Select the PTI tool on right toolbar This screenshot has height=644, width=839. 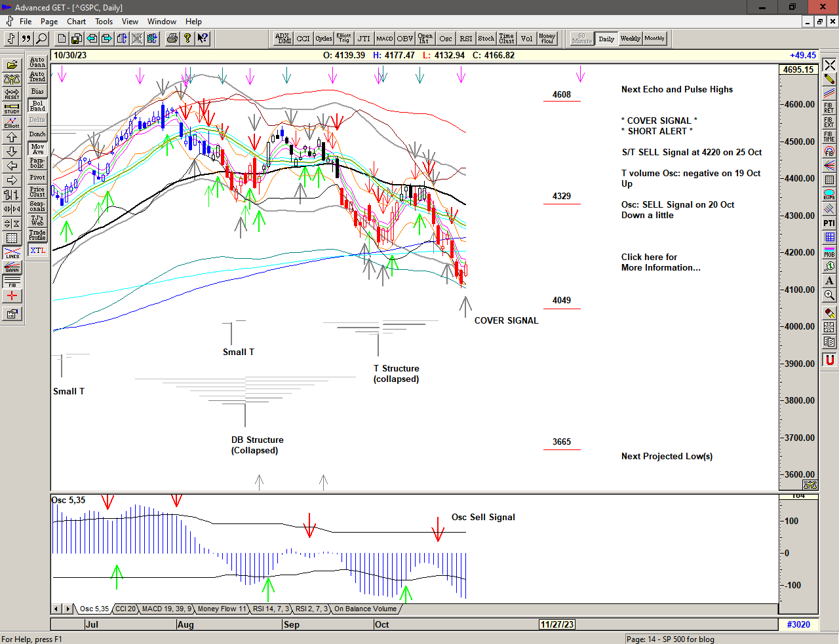tap(829, 223)
